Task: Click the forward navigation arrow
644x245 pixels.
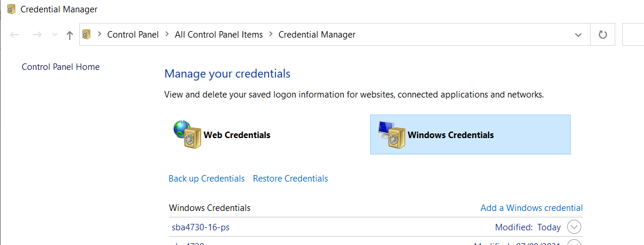Action: (x=37, y=35)
